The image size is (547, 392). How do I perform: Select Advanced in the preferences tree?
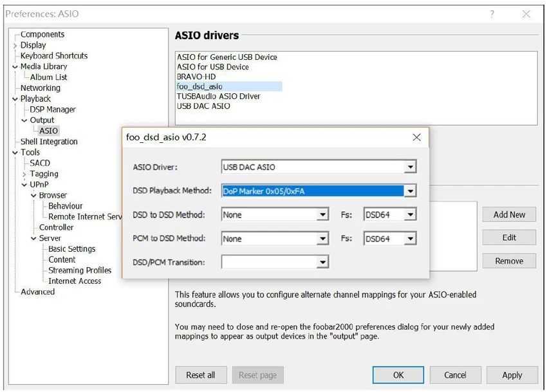[x=37, y=292]
